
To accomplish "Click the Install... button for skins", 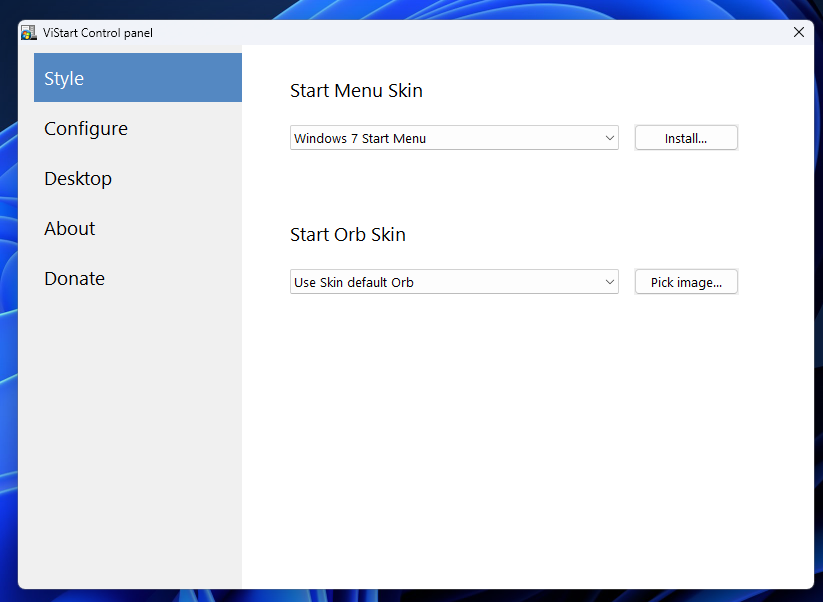I will point(686,138).
